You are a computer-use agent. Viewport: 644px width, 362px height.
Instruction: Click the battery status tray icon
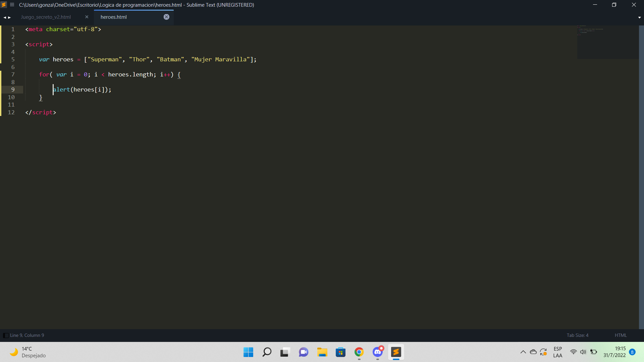click(x=594, y=352)
